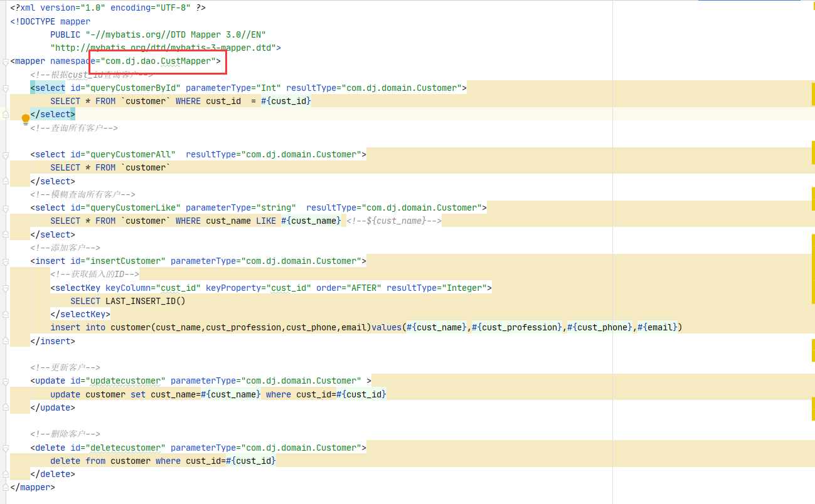
Task: Fold the queryCustomerAll select opening tag
Action: (5, 154)
